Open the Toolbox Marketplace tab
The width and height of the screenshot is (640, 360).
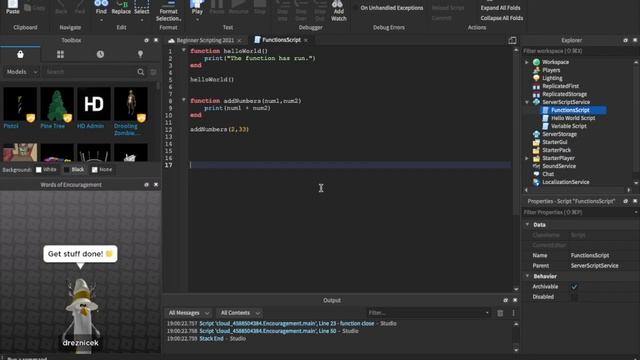(x=20, y=54)
